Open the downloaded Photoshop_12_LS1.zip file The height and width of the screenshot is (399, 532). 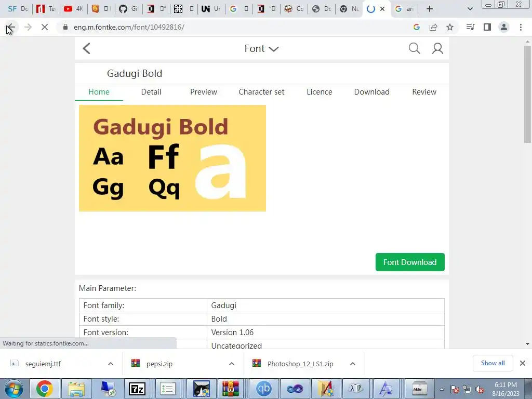pos(300,364)
